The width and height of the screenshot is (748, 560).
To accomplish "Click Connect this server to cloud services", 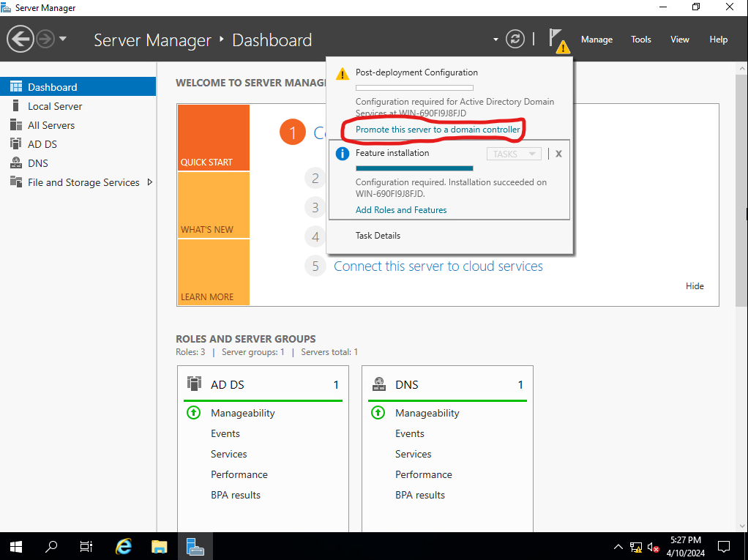I will click(438, 266).
